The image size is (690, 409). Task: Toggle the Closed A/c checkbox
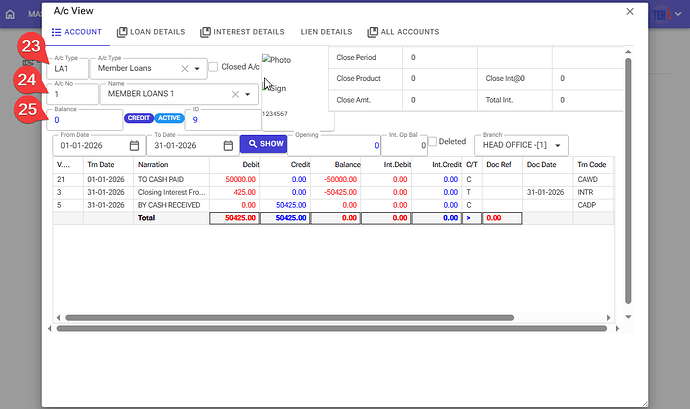coord(213,67)
